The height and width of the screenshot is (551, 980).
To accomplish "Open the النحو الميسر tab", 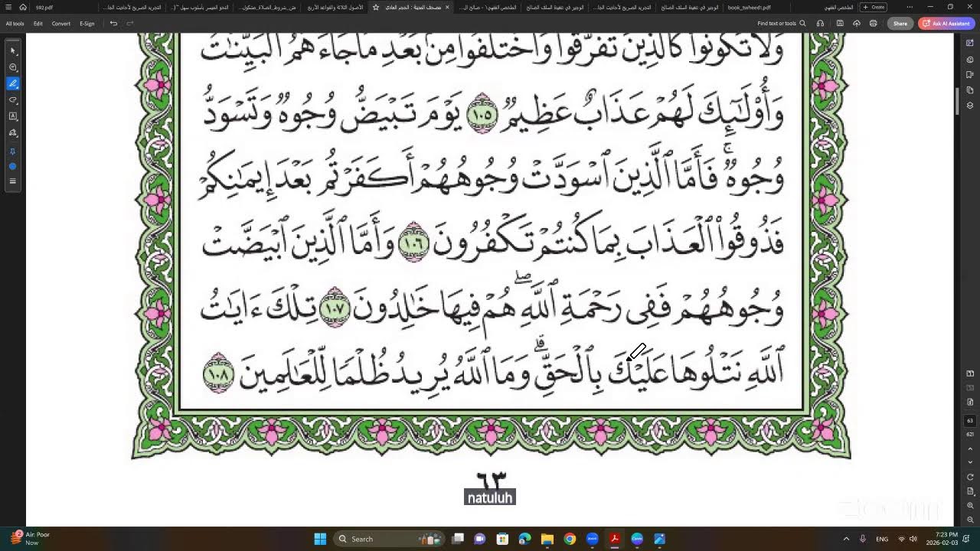I will click(x=201, y=7).
